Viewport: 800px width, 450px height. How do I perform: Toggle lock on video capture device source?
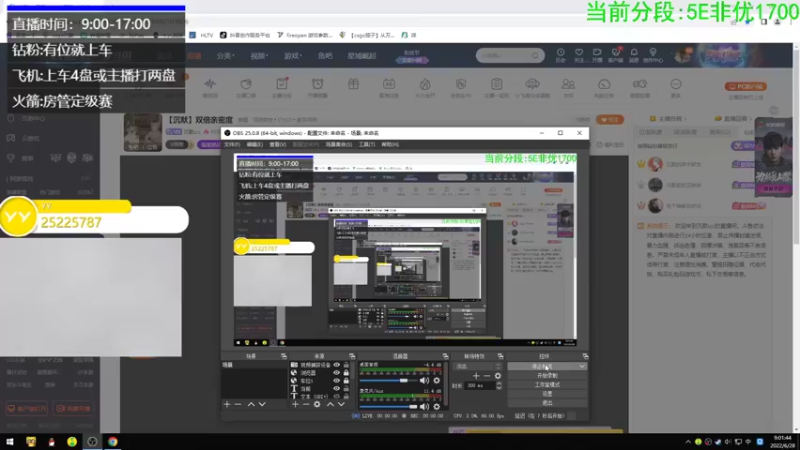point(346,365)
